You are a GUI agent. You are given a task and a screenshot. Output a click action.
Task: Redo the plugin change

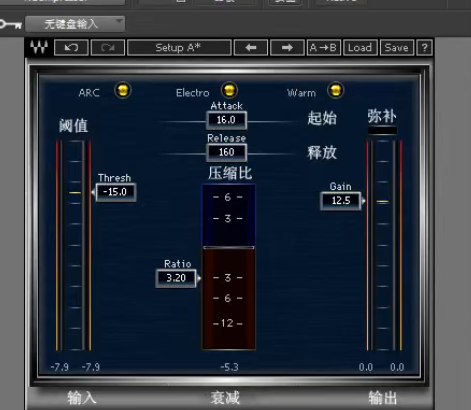pos(108,47)
